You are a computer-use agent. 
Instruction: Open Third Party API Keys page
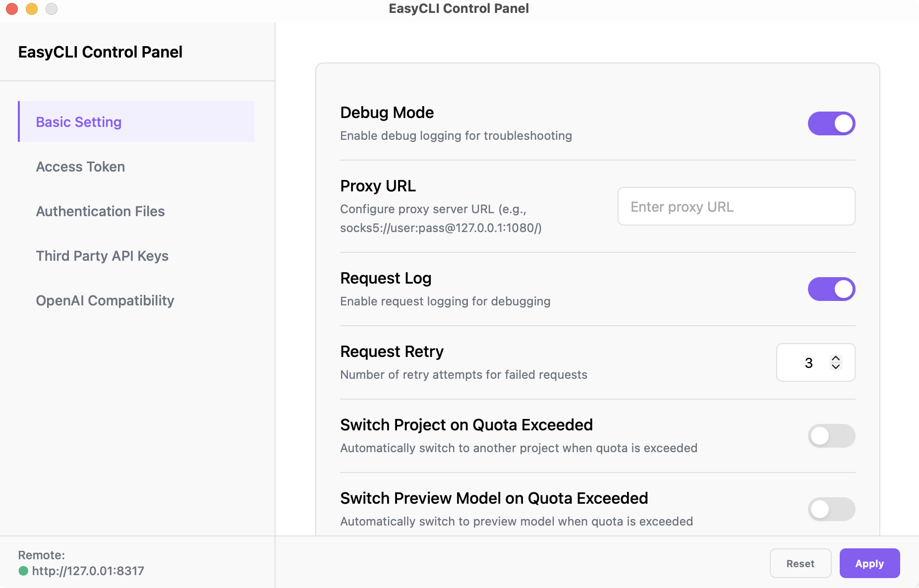[x=102, y=256]
